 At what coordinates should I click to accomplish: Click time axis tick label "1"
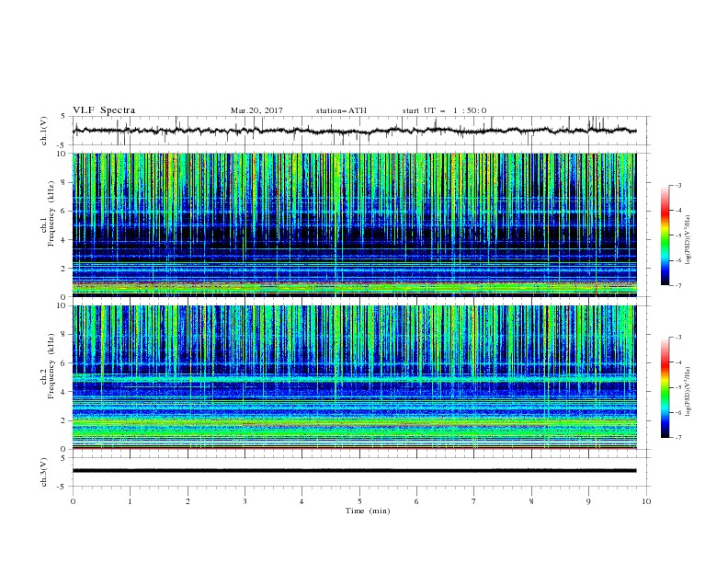point(130,501)
